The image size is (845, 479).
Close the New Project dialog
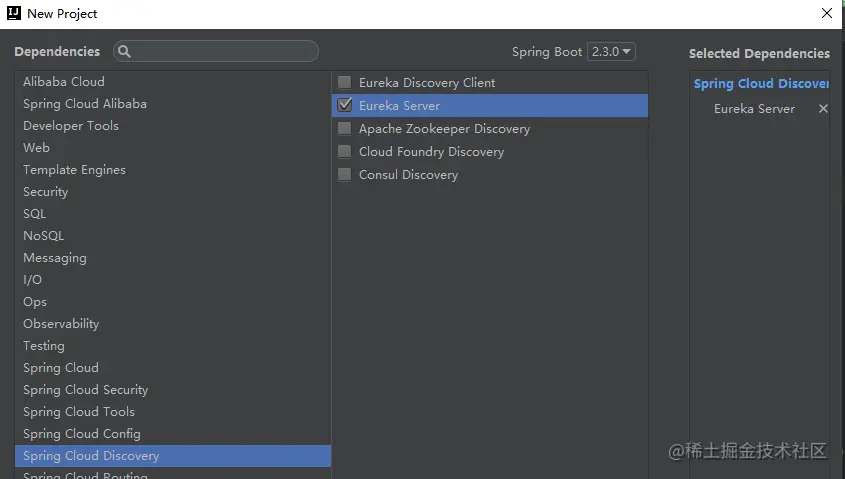pyautogui.click(x=827, y=13)
